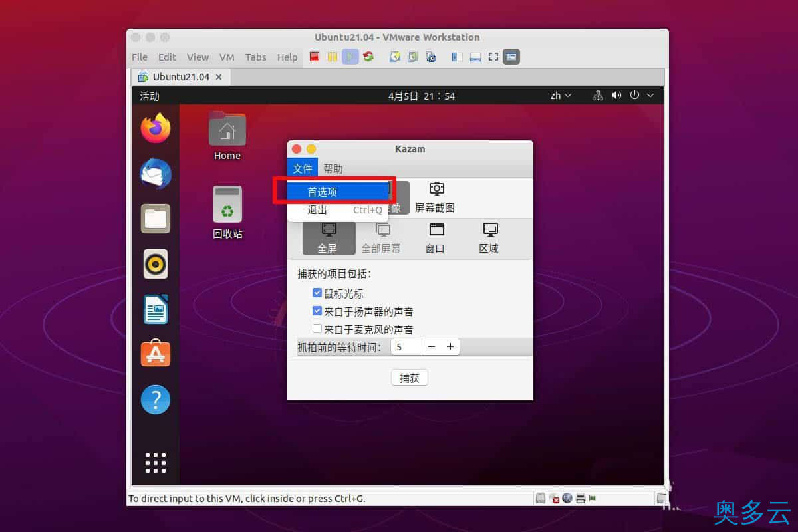Image resolution: width=798 pixels, height=532 pixels.
Task: Click the capture delay input showing 5
Action: coord(406,346)
